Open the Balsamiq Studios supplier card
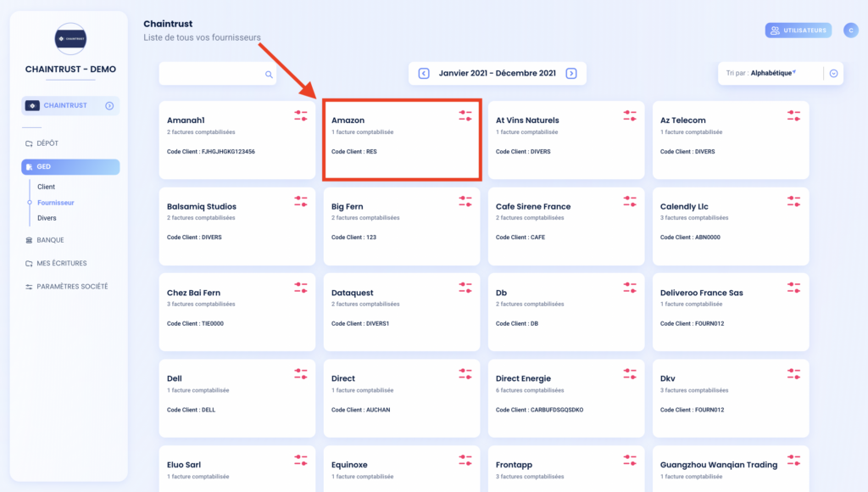This screenshot has height=492, width=868. 237,226
